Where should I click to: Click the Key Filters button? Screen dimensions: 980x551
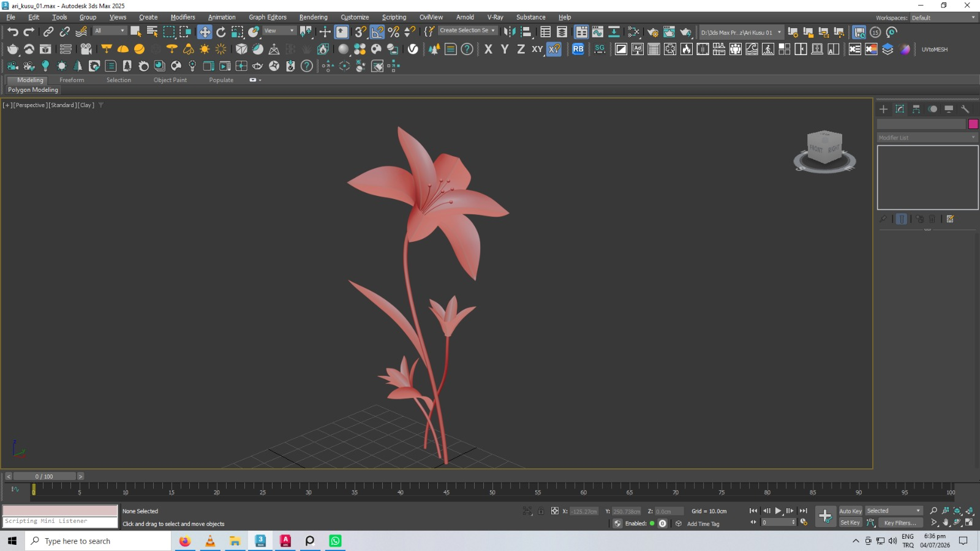point(900,523)
